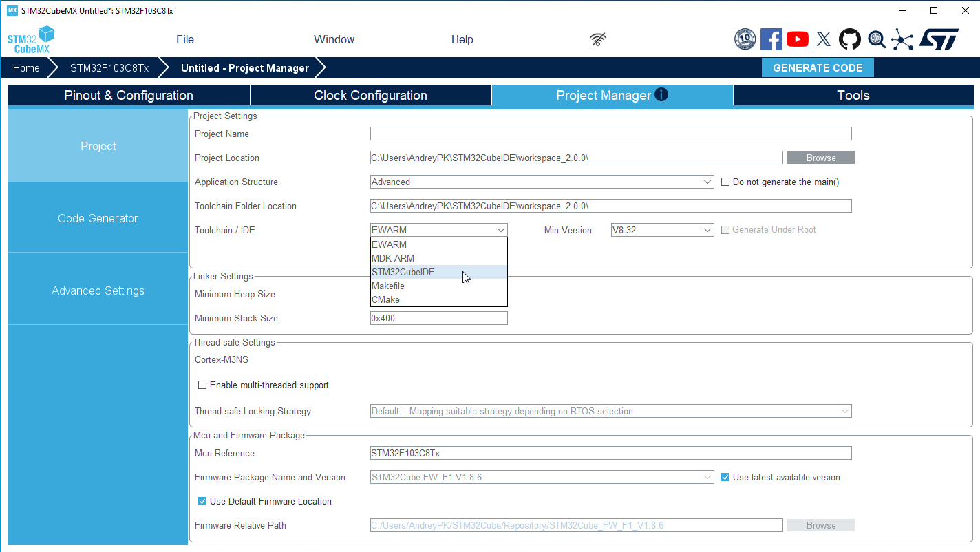
Task: Open Firmware Package Name and Version dropdown
Action: [x=542, y=478]
